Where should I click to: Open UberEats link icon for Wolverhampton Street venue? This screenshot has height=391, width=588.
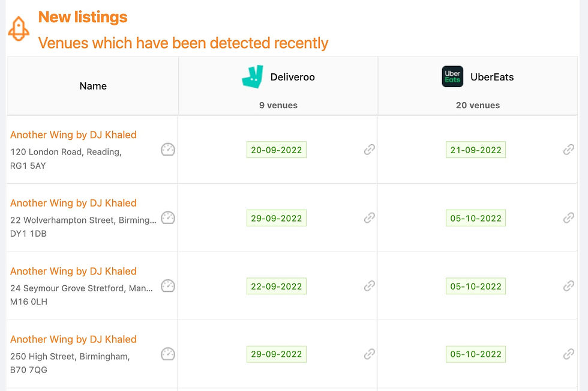569,217
